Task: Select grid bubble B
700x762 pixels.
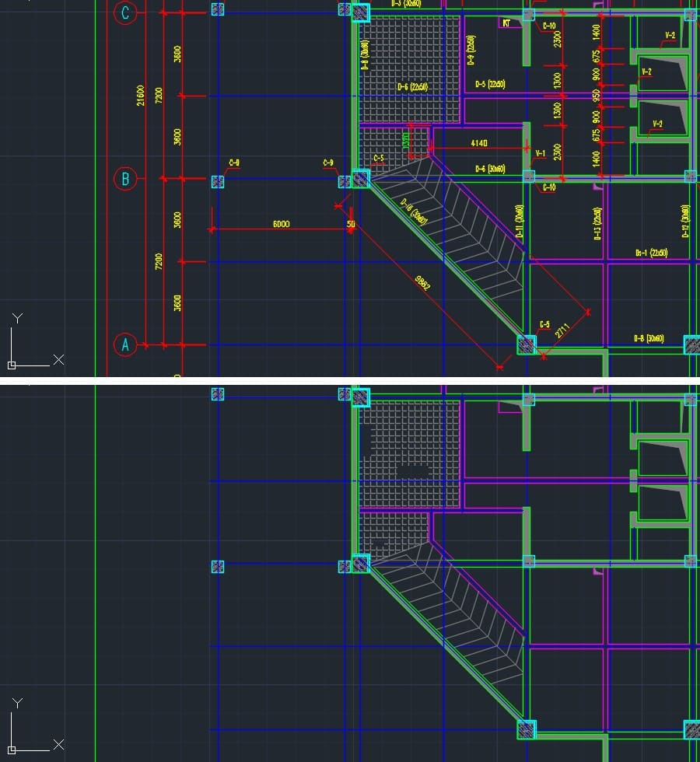Action: [125, 179]
